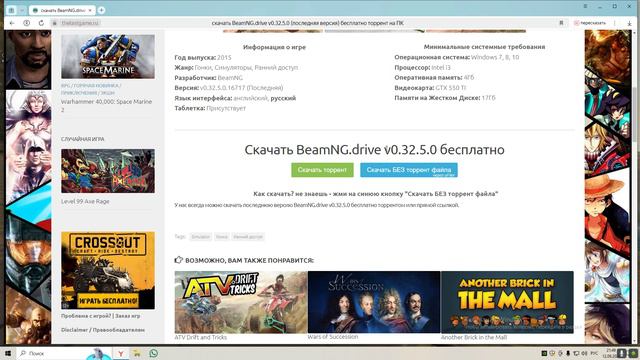Open browser menu hamburger icon
Viewport: 640px width, 360px height.
pos(585,6)
